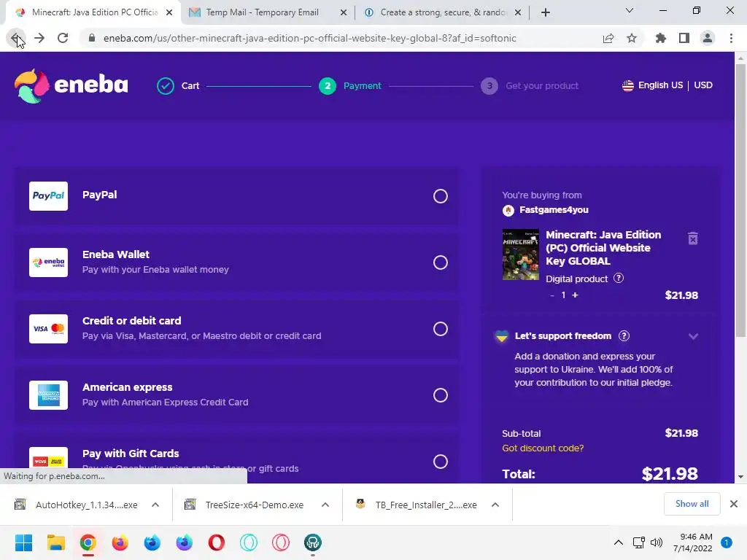Expand TreeSize-x64-Demo download options chevron
747x560 pixels.
325,505
